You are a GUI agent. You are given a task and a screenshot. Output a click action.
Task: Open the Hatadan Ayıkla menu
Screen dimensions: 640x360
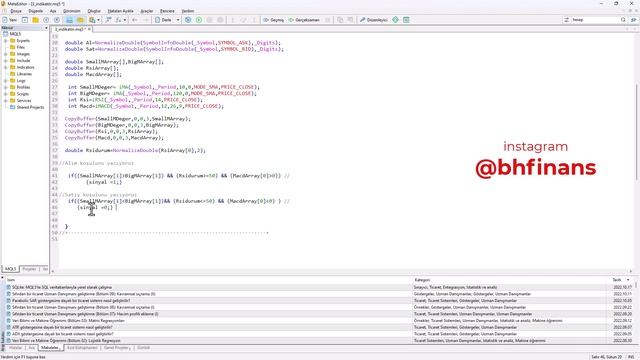click(120, 11)
